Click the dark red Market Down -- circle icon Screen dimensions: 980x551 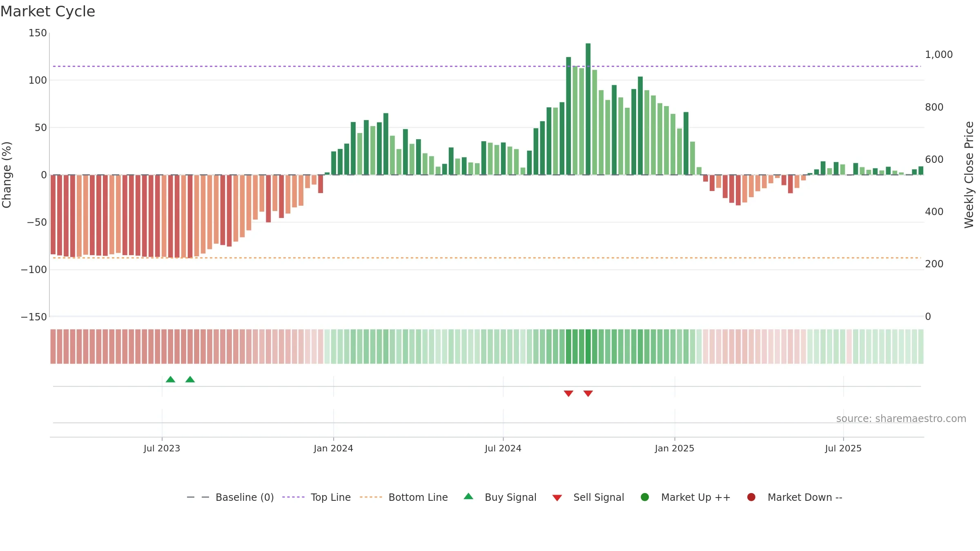tap(751, 497)
